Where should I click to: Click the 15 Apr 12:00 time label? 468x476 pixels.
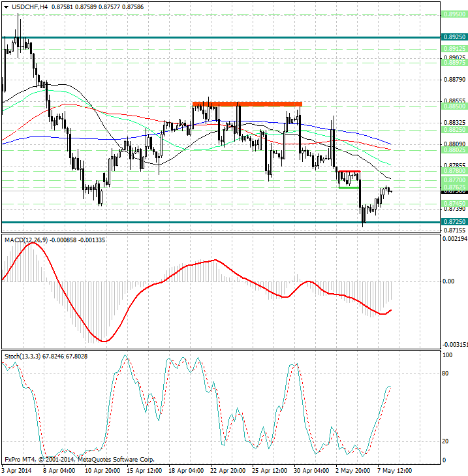pyautogui.click(x=144, y=471)
